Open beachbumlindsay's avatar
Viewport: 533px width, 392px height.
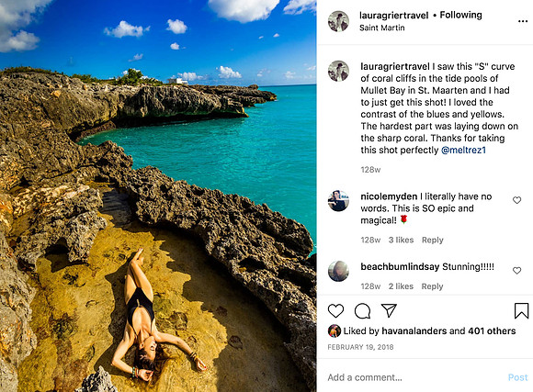[x=338, y=271]
